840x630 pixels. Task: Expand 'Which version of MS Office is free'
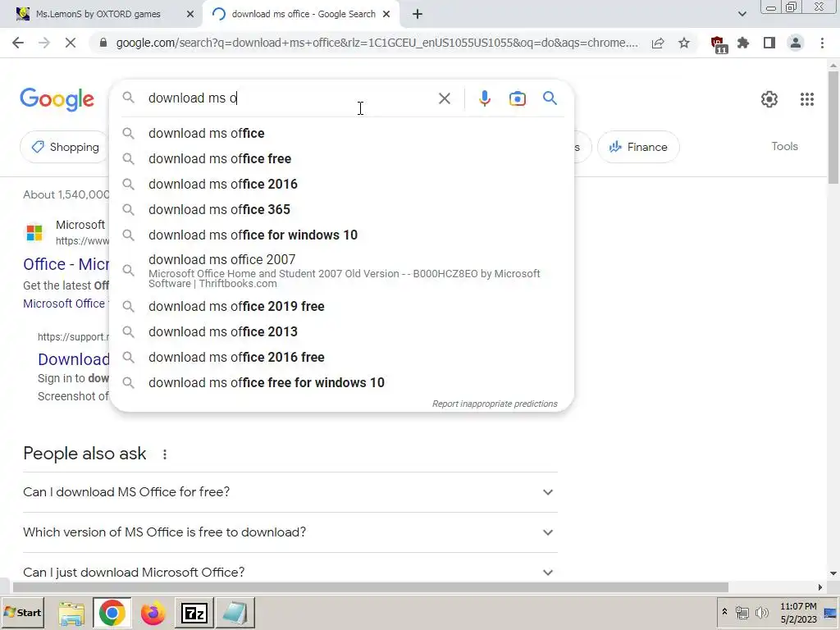pyautogui.click(x=290, y=532)
